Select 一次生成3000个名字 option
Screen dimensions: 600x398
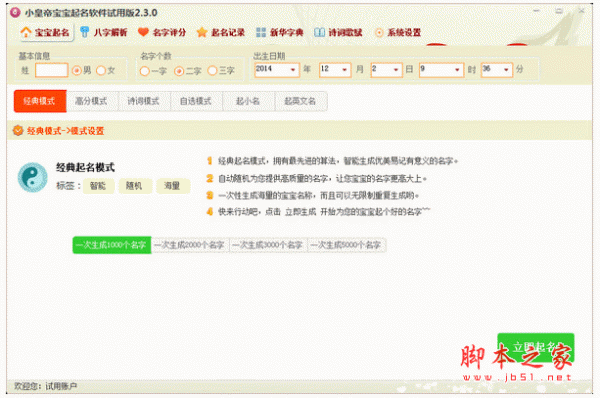pyautogui.click(x=268, y=245)
